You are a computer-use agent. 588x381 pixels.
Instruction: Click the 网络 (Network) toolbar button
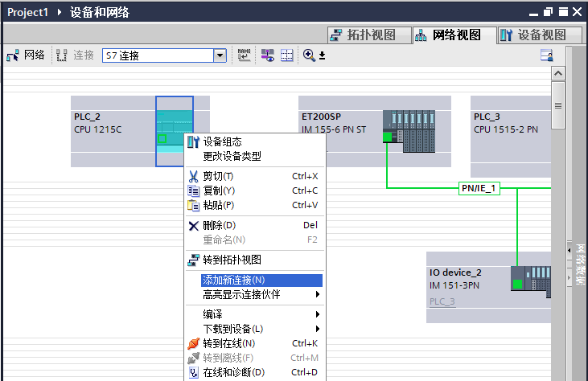(26, 55)
